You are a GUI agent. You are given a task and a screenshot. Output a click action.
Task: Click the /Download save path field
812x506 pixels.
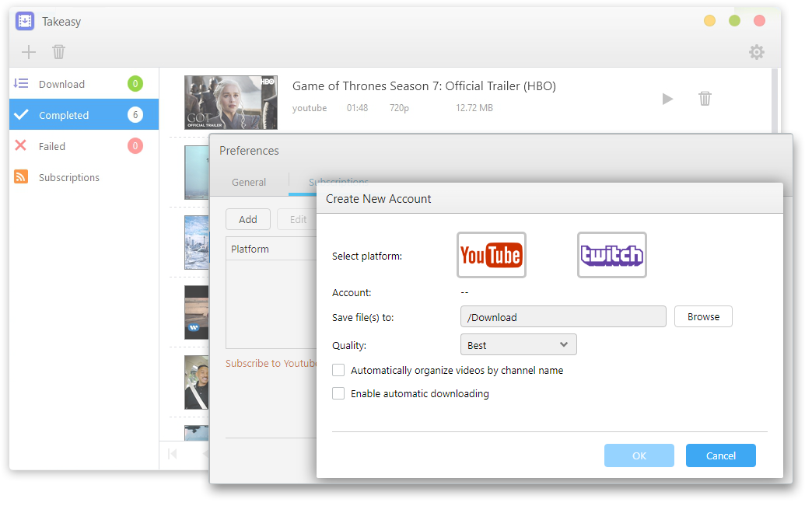pos(563,316)
